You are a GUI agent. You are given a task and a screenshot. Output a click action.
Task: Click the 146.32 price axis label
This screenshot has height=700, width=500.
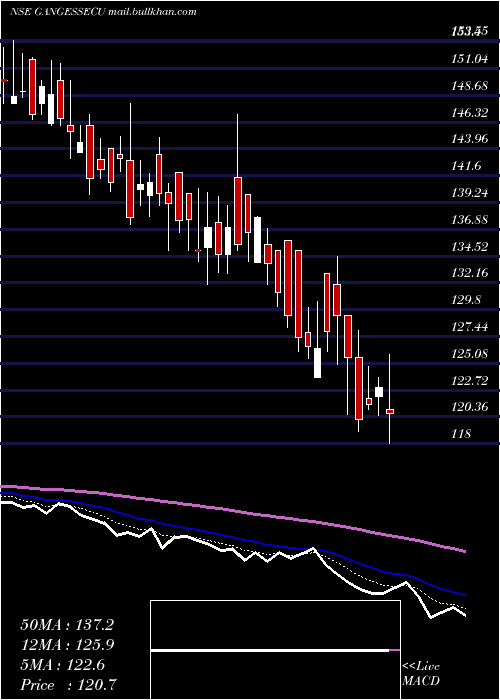tap(468, 112)
